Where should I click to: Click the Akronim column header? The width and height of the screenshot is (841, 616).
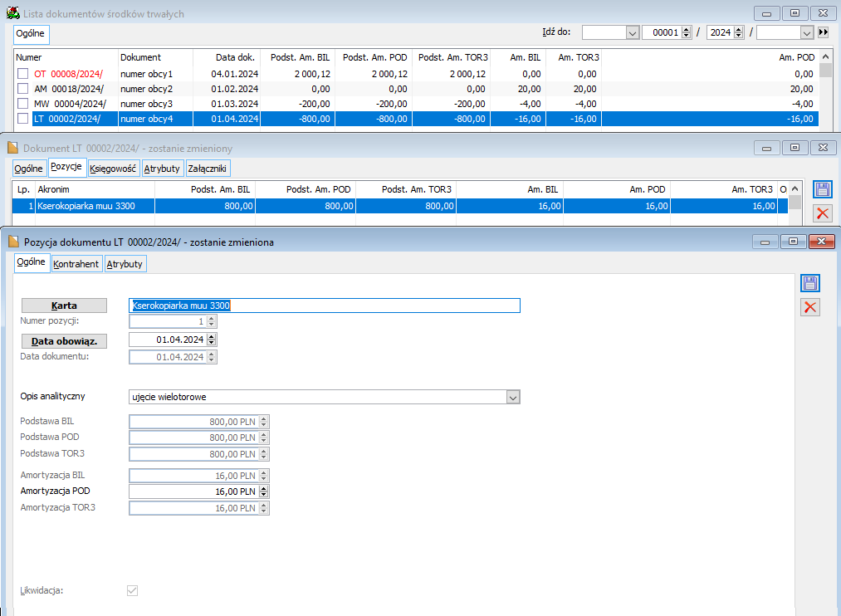tap(95, 189)
